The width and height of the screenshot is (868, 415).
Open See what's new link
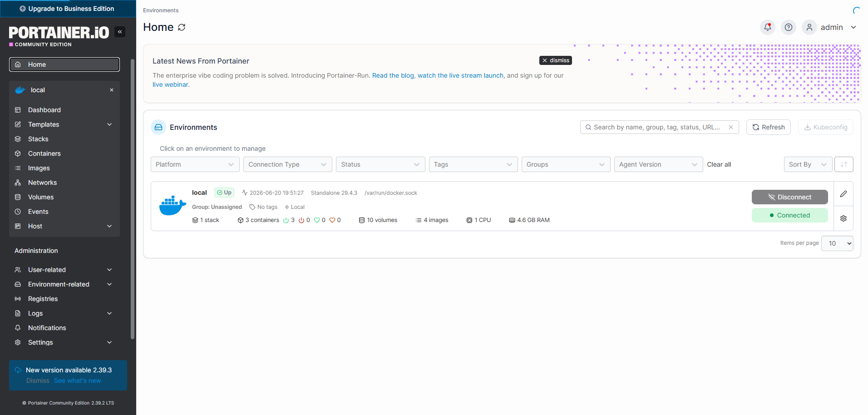(77, 380)
